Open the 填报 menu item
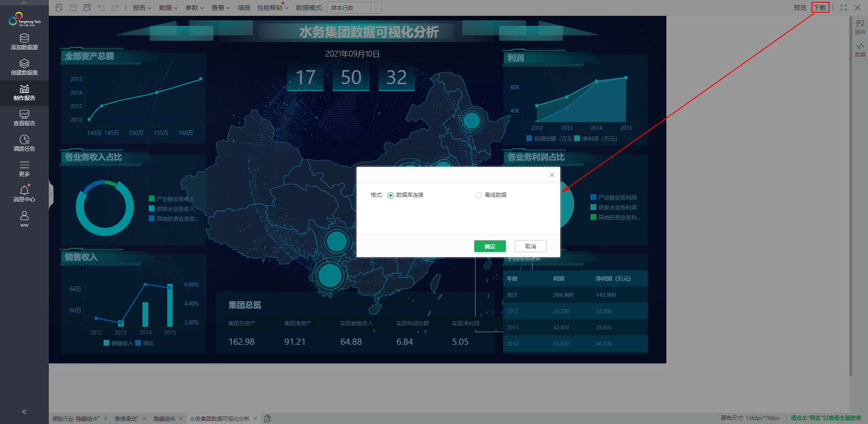 pos(244,8)
